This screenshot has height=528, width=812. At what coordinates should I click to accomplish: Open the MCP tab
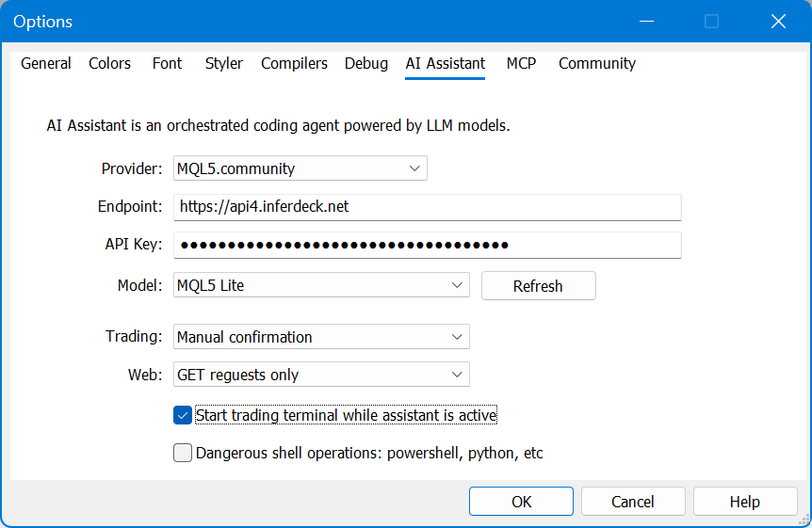point(521,63)
